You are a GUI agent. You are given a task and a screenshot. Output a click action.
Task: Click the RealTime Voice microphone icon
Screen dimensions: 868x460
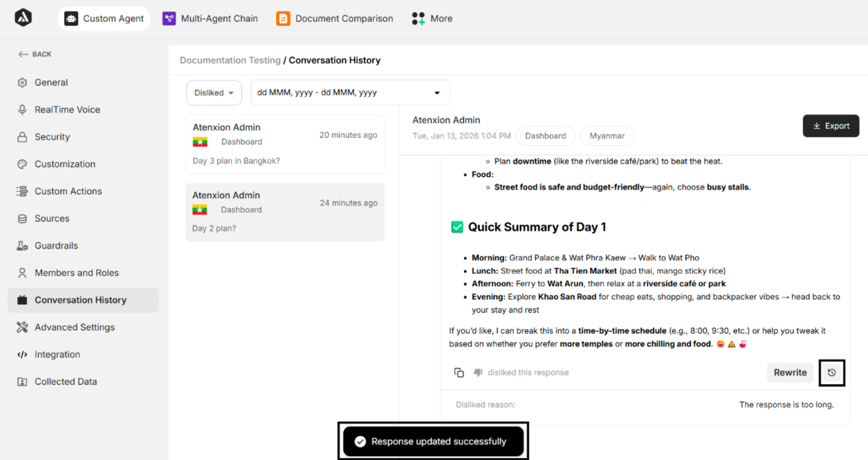pos(22,109)
